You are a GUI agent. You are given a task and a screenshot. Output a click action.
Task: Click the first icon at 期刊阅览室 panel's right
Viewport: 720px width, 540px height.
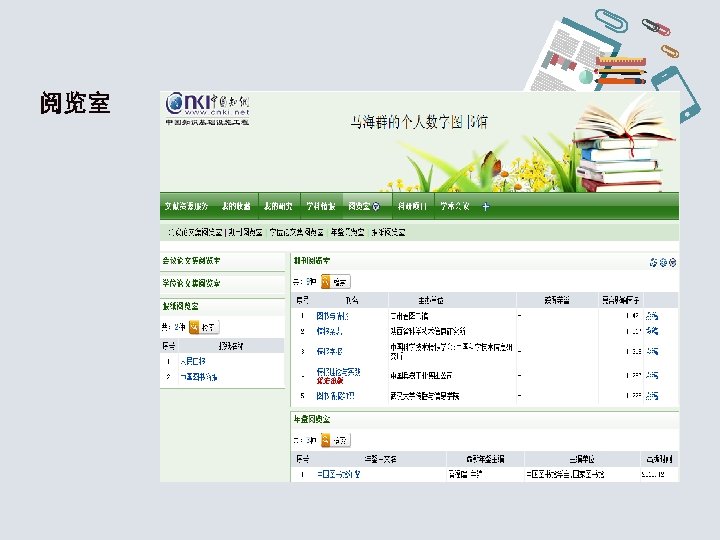pyautogui.click(x=653, y=262)
